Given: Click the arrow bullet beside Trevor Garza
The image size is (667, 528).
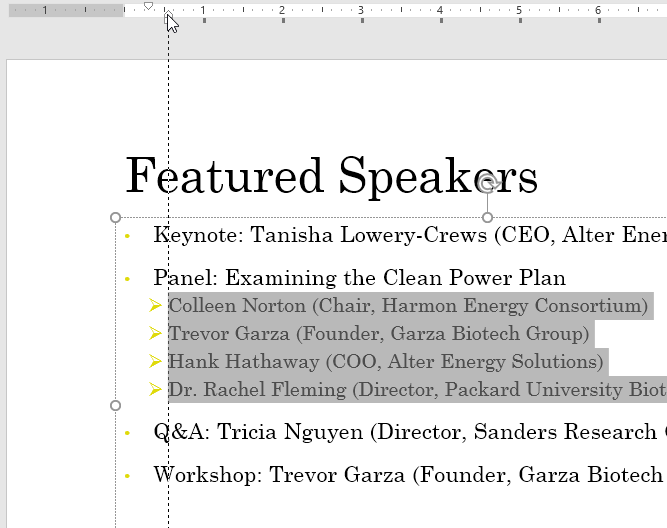Looking at the screenshot, I should tap(155, 334).
